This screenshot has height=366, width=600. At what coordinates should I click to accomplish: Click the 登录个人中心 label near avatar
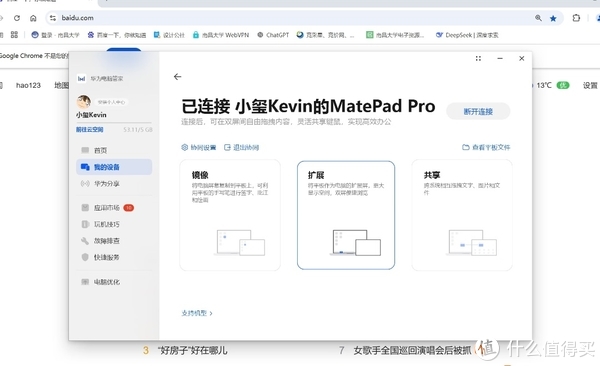pyautogui.click(x=111, y=102)
